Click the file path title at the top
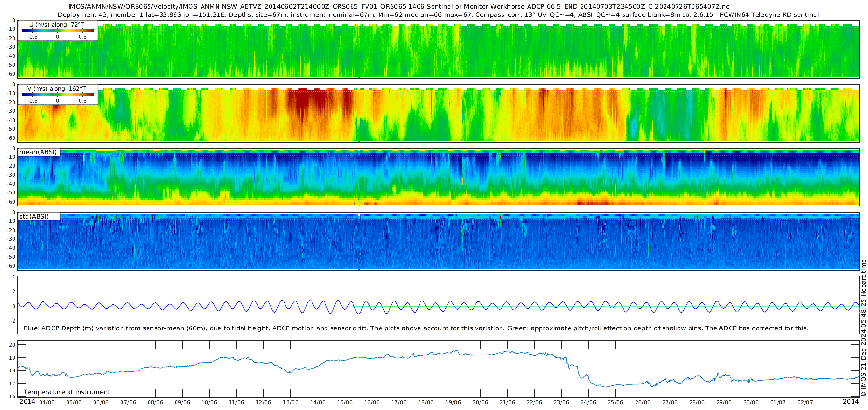This screenshot has height=410, width=868. [x=399, y=7]
